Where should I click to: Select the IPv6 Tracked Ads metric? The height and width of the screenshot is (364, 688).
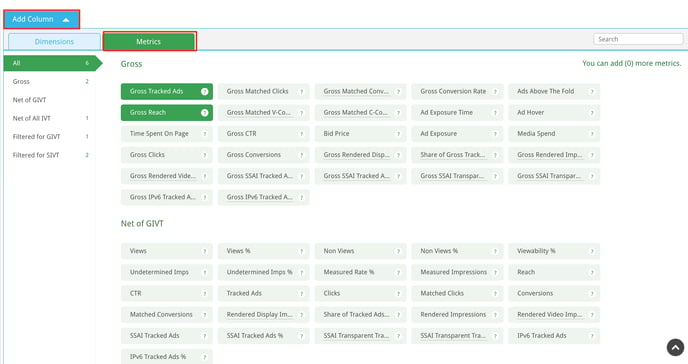[554, 336]
